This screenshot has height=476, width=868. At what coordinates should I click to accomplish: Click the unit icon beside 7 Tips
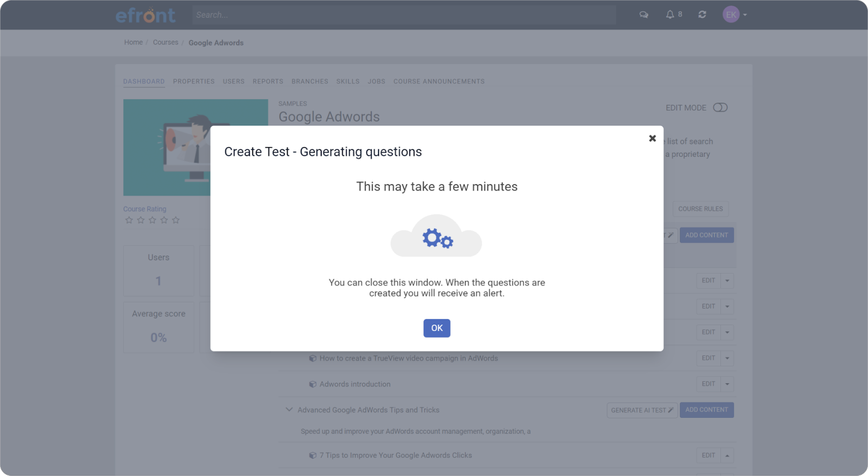312,455
